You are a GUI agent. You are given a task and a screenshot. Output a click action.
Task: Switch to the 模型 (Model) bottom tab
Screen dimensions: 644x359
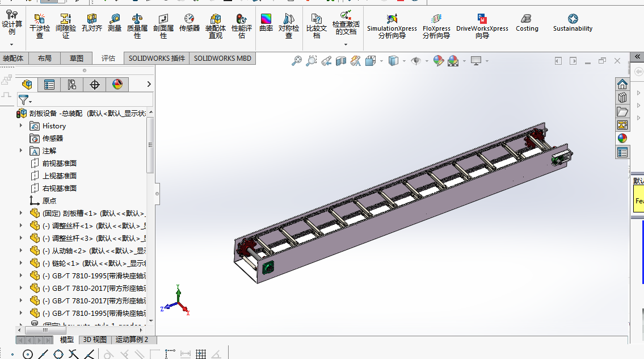point(66,340)
